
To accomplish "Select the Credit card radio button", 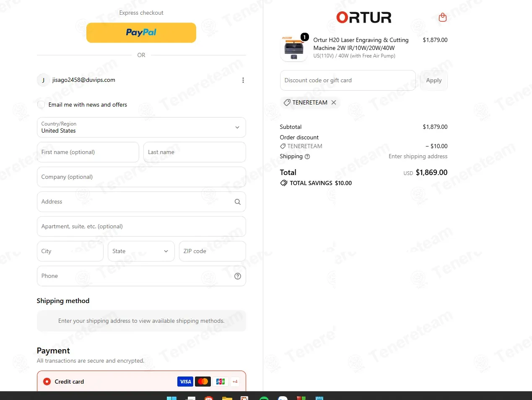I will (x=47, y=382).
